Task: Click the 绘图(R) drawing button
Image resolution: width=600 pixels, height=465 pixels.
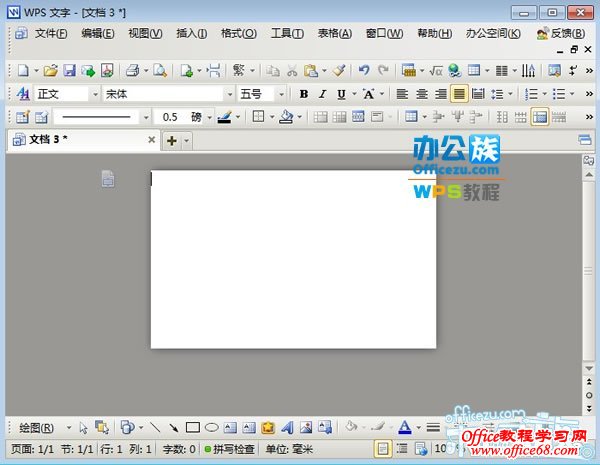Action: tap(38, 427)
